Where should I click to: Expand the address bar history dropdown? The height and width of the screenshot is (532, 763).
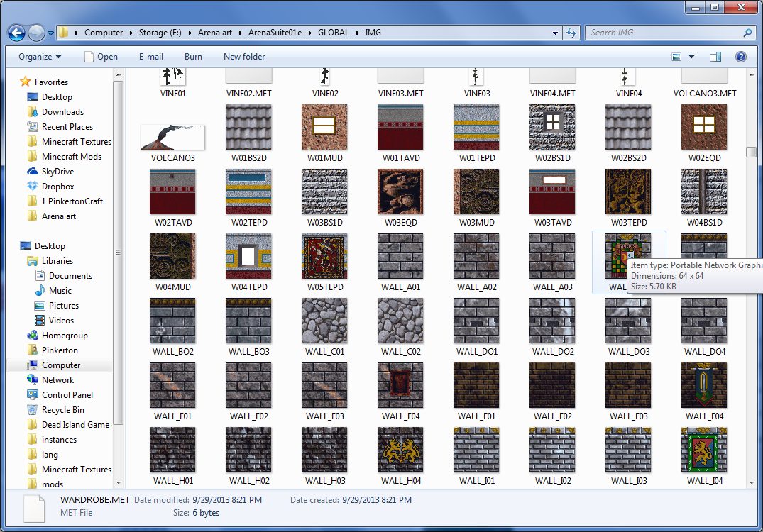click(554, 33)
